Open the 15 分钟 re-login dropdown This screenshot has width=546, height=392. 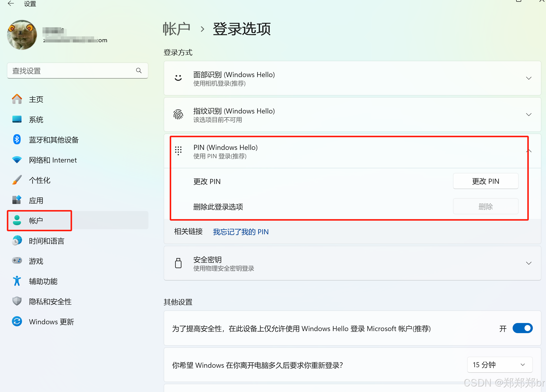pyautogui.click(x=499, y=365)
